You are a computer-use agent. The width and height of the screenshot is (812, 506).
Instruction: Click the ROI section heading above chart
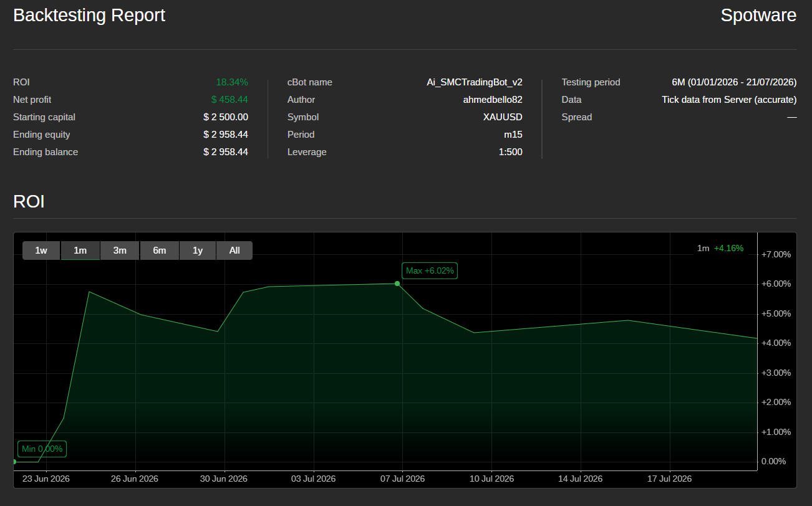(29, 202)
